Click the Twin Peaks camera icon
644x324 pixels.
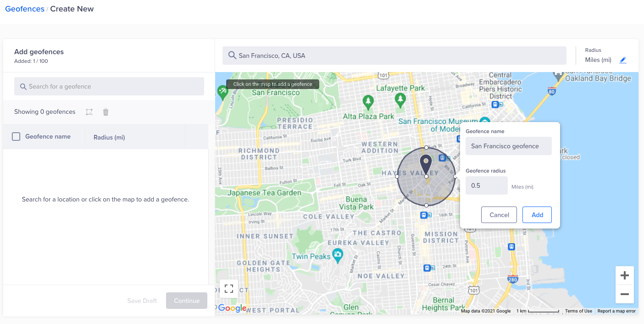click(338, 255)
